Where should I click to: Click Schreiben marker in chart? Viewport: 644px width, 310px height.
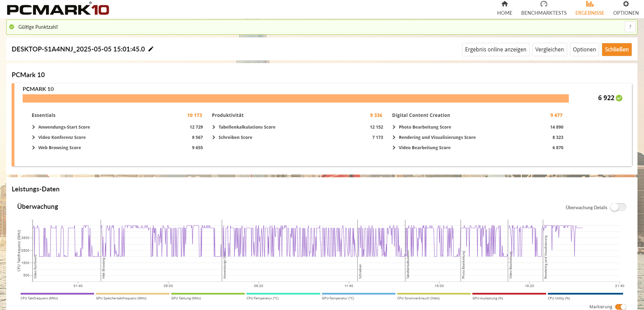coord(360,271)
